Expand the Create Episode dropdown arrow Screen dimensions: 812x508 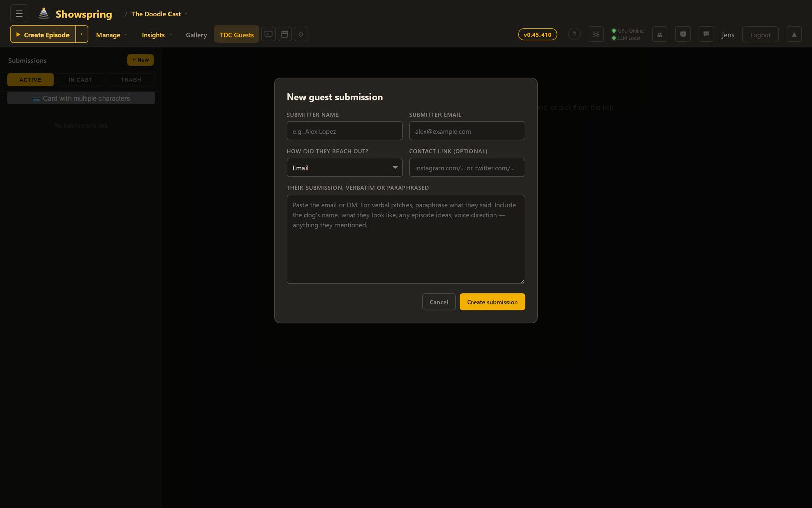tap(82, 34)
